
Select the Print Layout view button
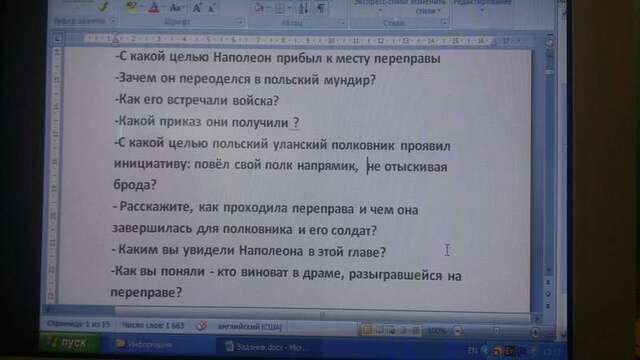point(366,331)
